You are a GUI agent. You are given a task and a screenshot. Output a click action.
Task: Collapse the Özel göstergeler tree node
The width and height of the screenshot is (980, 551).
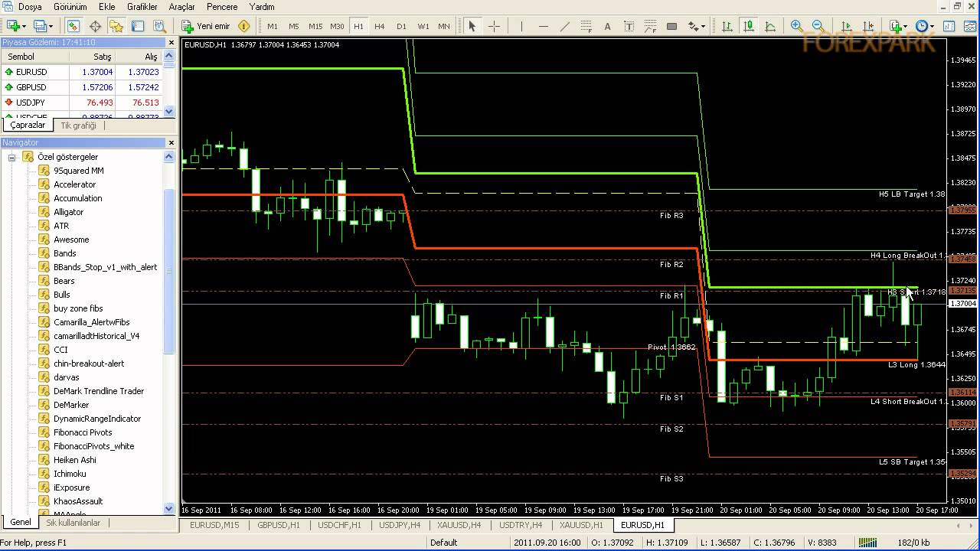(x=12, y=157)
